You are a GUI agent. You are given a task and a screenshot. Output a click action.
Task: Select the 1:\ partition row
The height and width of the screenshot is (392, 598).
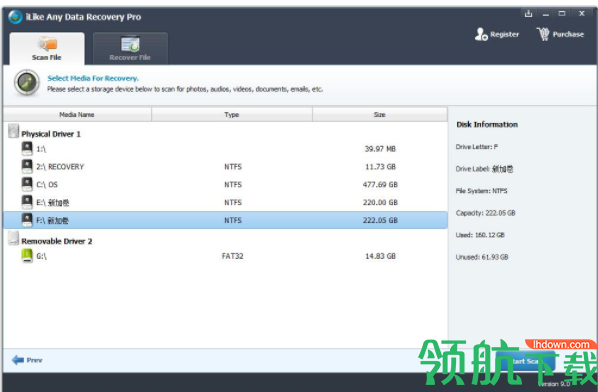pyautogui.click(x=225, y=149)
